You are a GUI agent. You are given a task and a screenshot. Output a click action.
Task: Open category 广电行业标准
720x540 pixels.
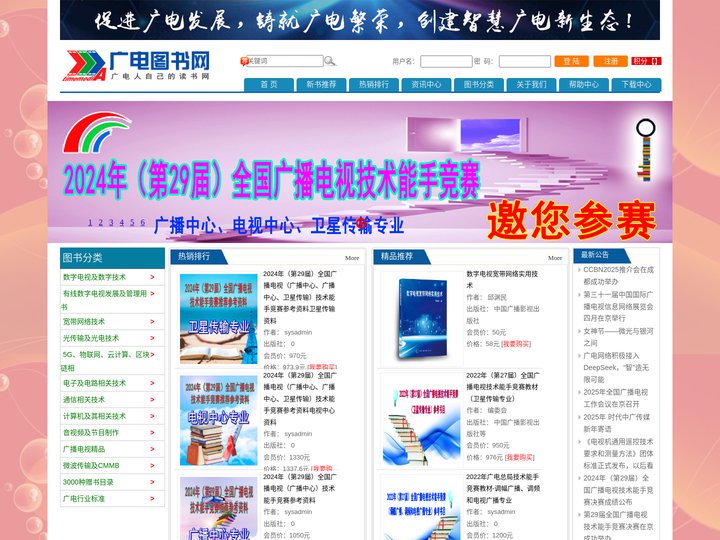[x=84, y=499]
